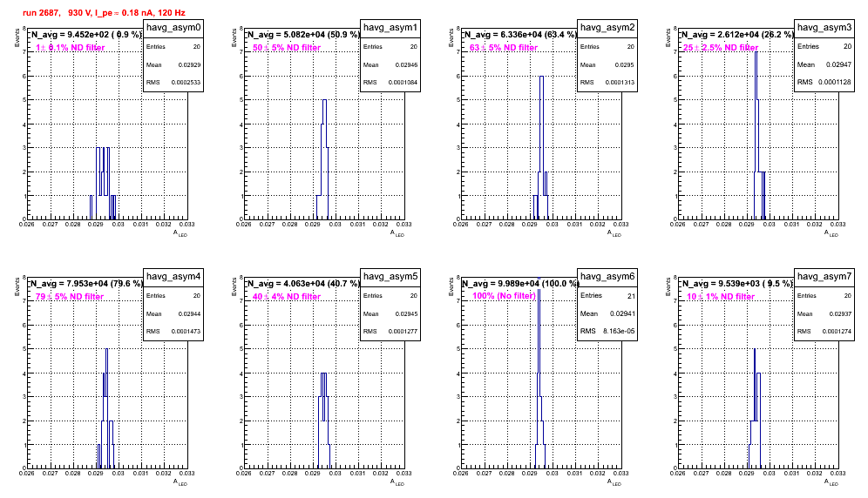
Task: Click the 25± 2.5% ND filter label
Action: 720,48
